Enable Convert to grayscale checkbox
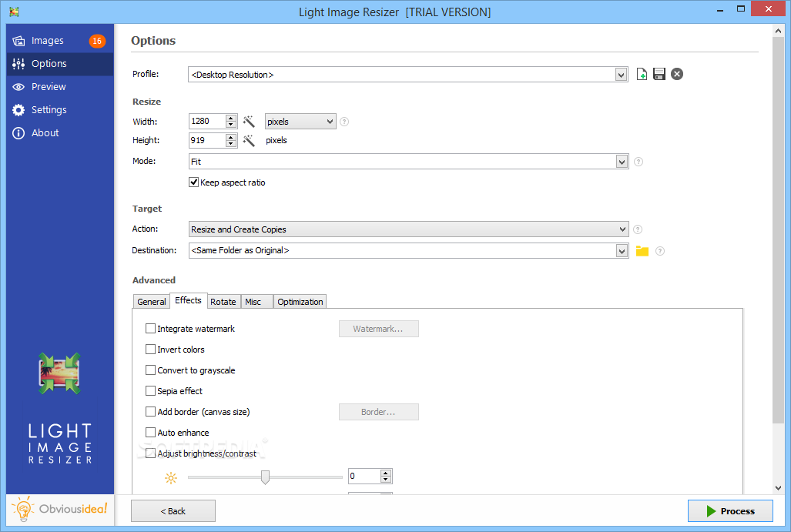Viewport: 791px width, 532px height. coord(150,370)
